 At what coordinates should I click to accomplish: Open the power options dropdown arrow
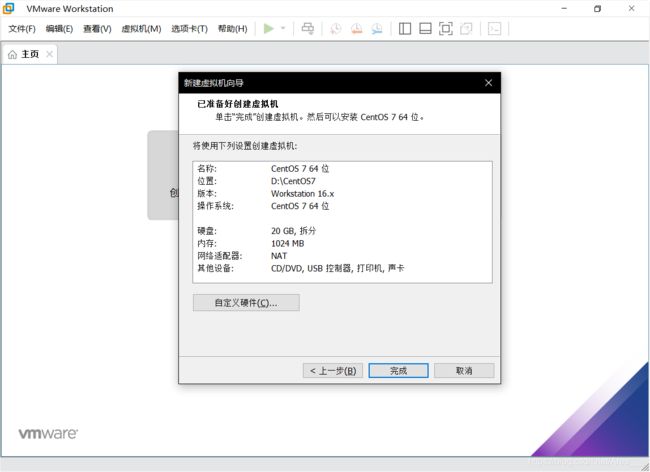(283, 29)
